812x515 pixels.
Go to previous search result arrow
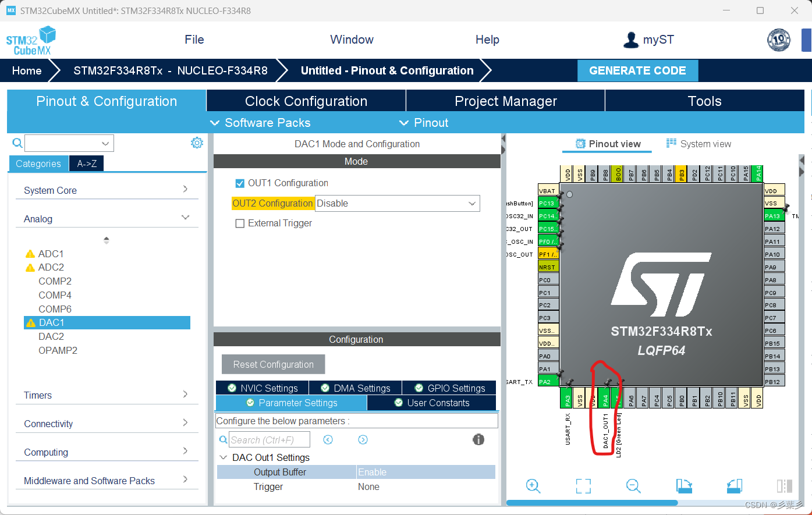point(328,440)
